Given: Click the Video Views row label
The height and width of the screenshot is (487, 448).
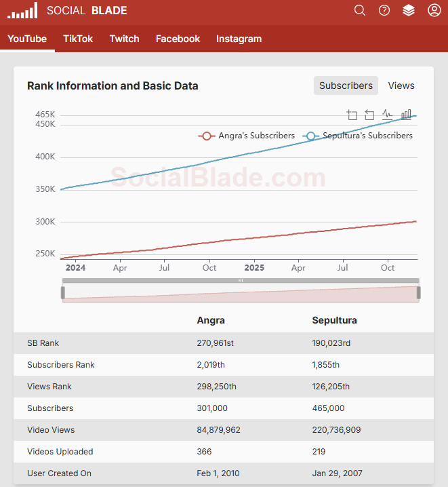Looking at the screenshot, I should (x=51, y=430).
